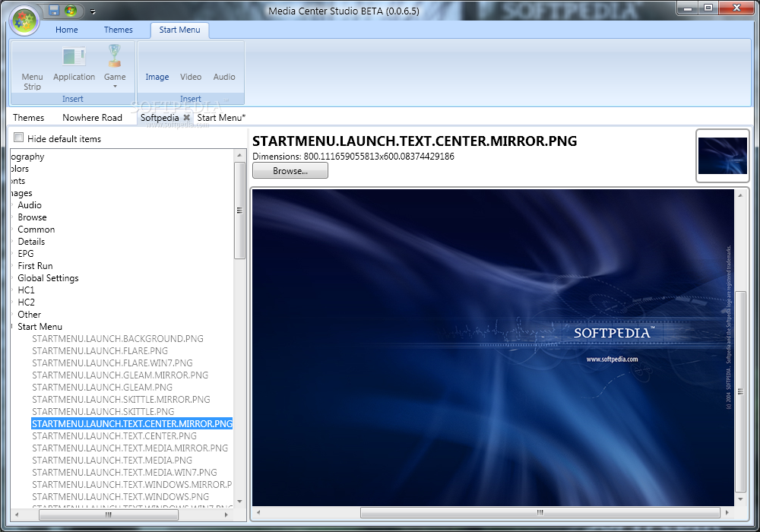Click the Browse... button

tap(290, 170)
